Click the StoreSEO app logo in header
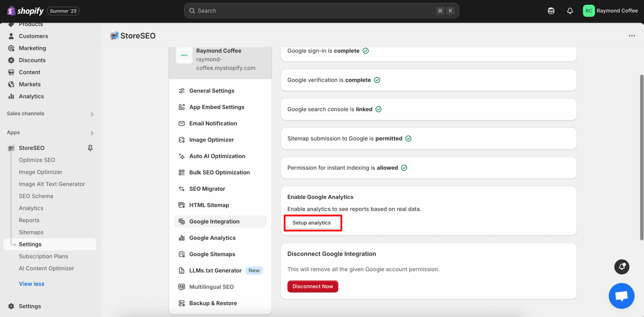644x317 pixels. point(114,36)
